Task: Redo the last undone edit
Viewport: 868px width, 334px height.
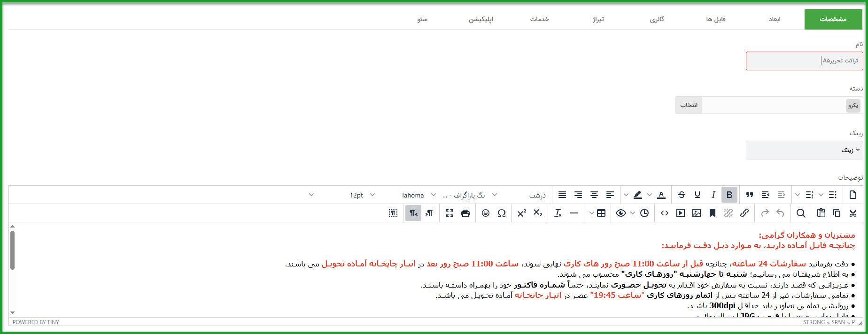Action: [765, 213]
